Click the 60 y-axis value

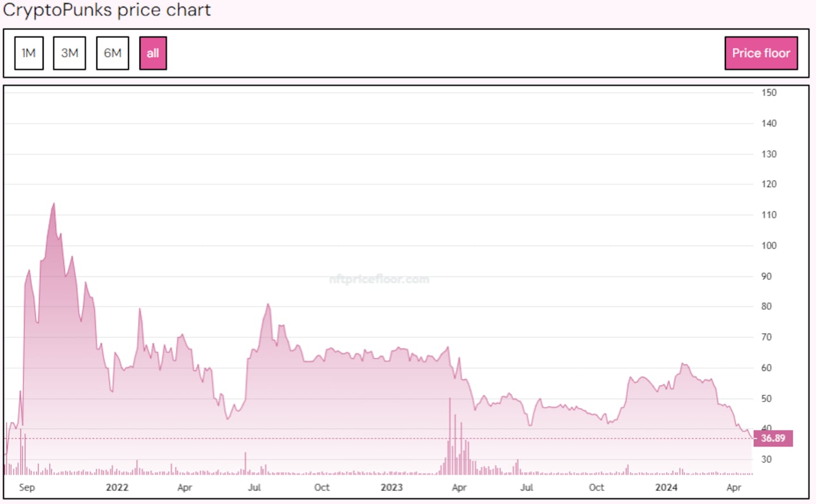click(766, 368)
